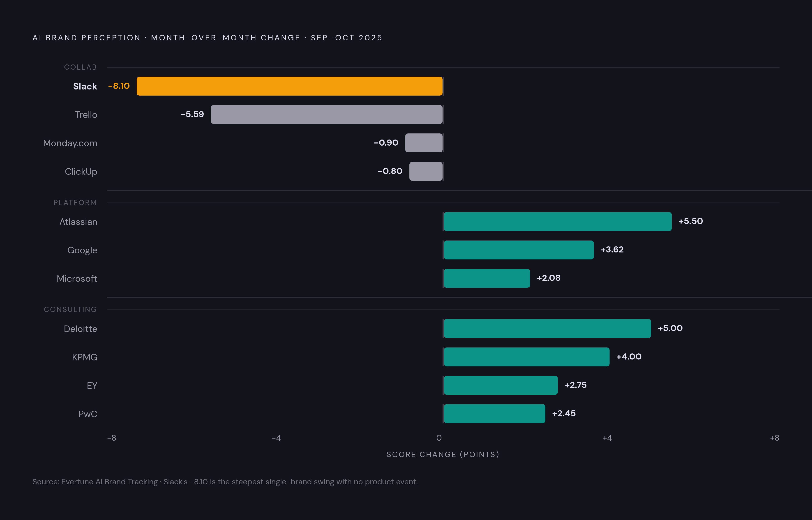Click the KPMG teal bar
This screenshot has width=812, height=520.
pos(526,357)
